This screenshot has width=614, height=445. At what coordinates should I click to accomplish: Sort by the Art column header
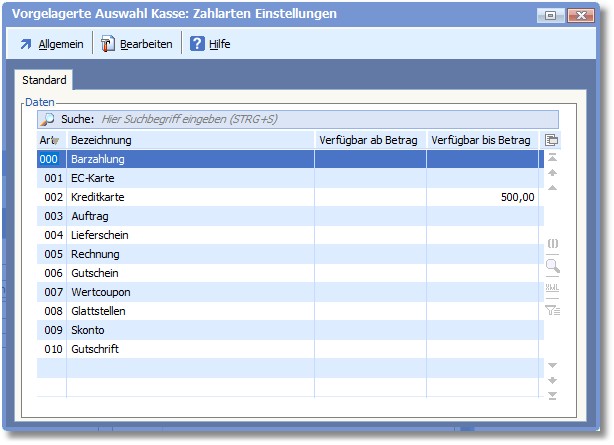(x=50, y=140)
